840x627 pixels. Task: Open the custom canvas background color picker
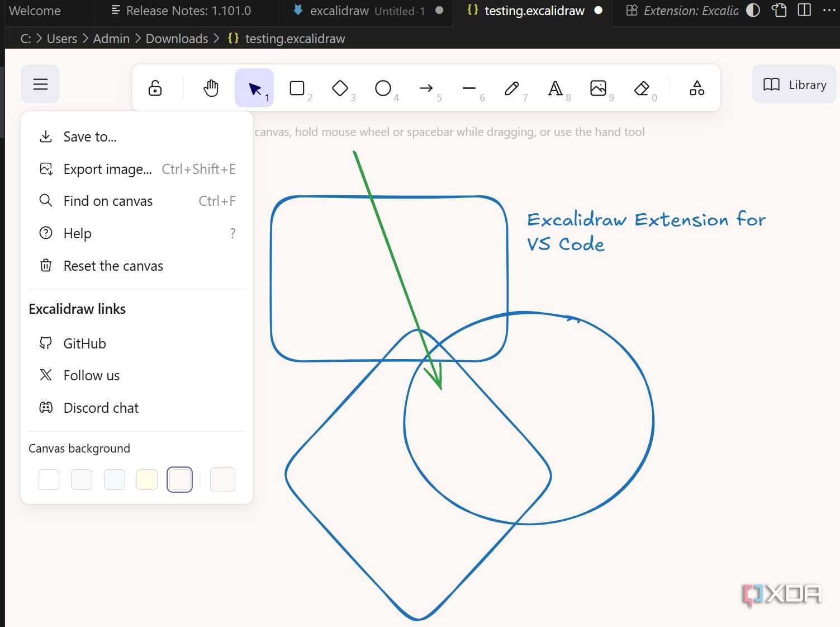coord(222,479)
